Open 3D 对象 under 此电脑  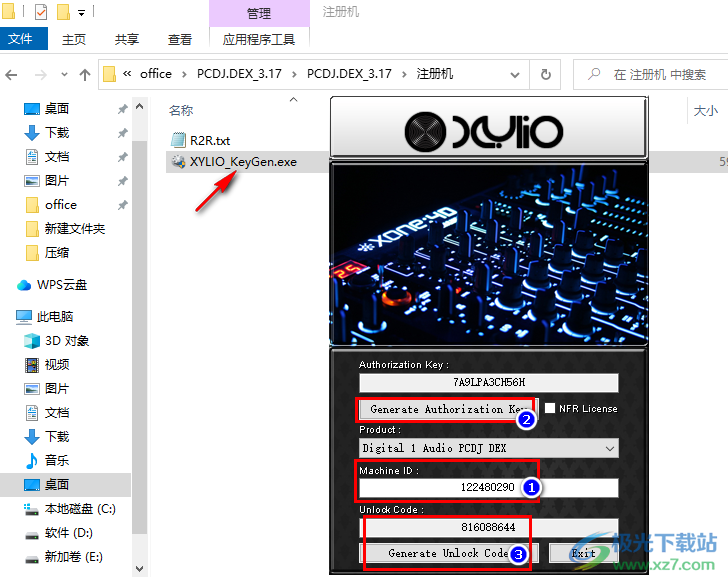tap(67, 341)
